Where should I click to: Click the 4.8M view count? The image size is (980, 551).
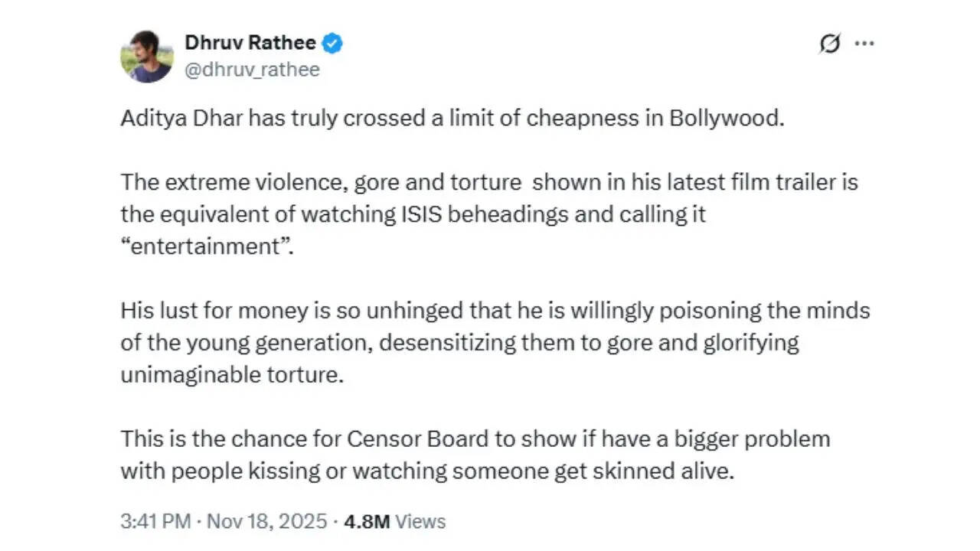click(x=367, y=522)
